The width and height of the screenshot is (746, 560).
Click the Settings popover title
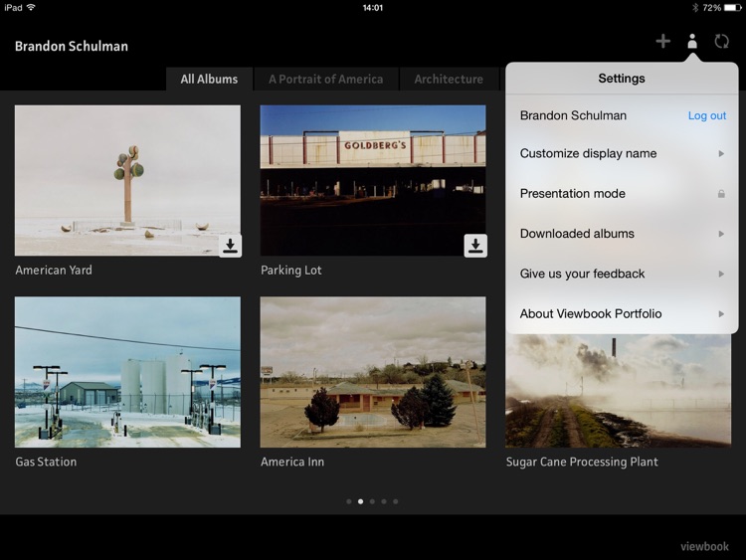(x=622, y=79)
